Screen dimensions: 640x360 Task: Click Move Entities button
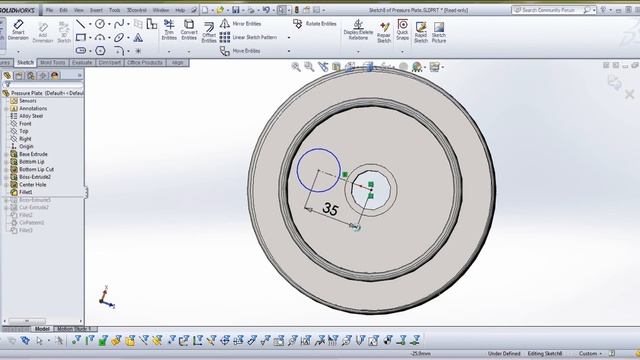240,51
